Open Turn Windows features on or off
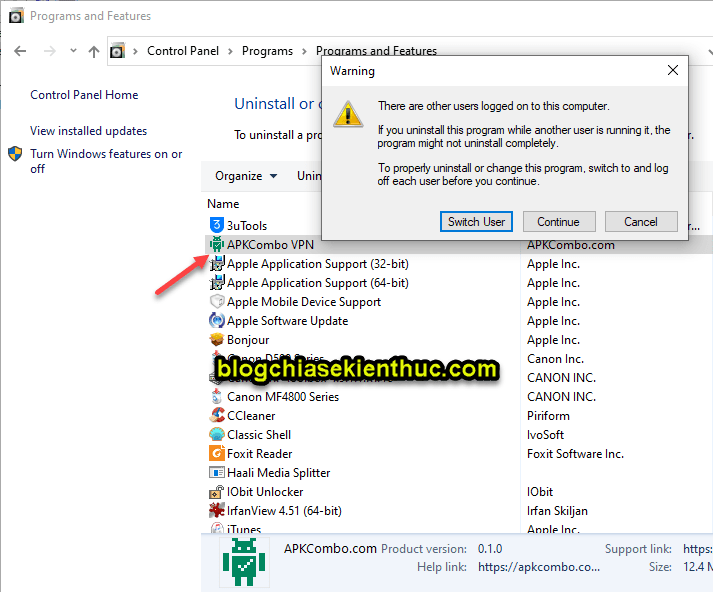713x592 pixels. coord(106,161)
